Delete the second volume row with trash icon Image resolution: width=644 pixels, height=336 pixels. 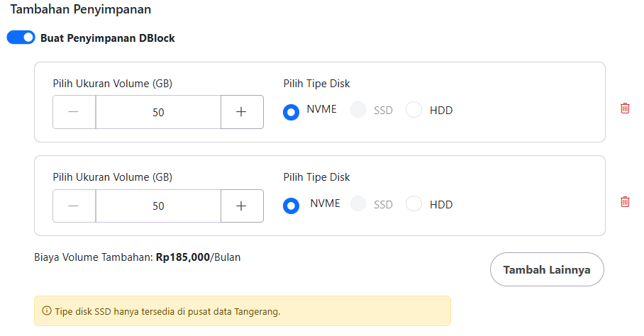(625, 202)
